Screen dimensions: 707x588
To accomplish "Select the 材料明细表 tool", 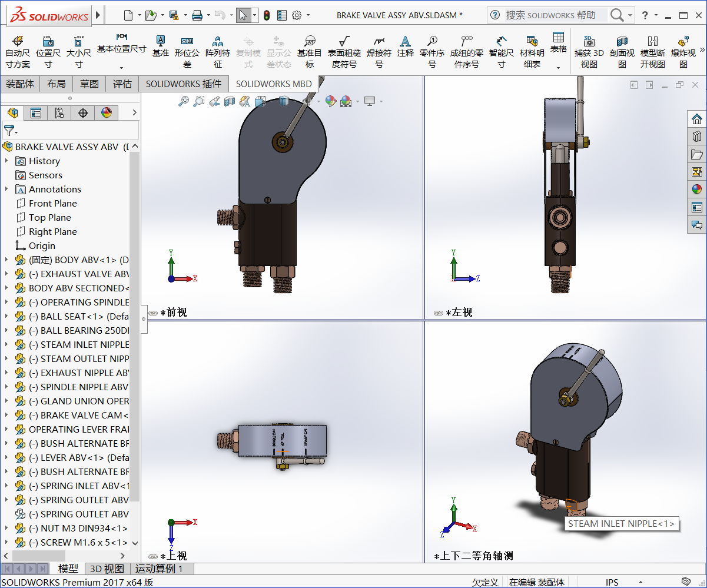I will click(x=532, y=51).
